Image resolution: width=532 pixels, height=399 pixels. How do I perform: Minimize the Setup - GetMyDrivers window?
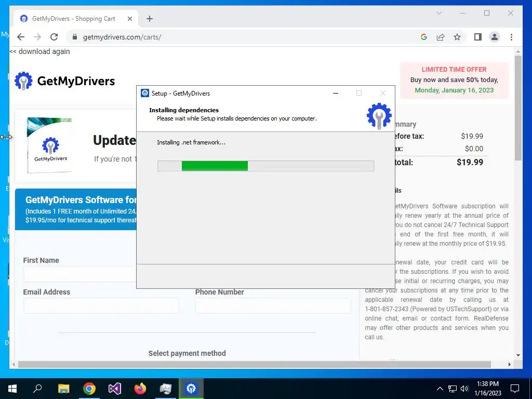tap(336, 94)
